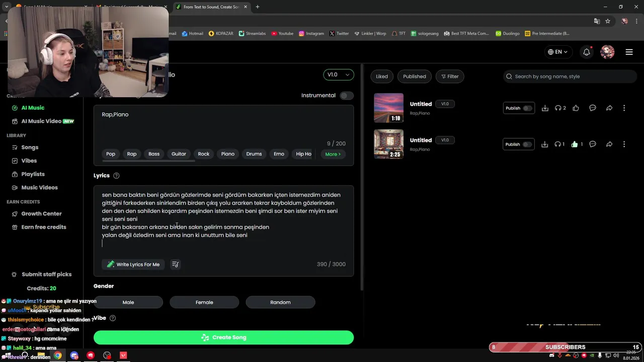Click the Create Song button
The height and width of the screenshot is (362, 644).
[223, 337]
